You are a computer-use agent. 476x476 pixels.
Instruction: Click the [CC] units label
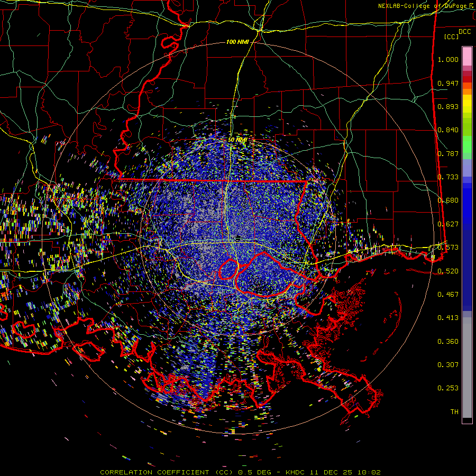point(451,36)
